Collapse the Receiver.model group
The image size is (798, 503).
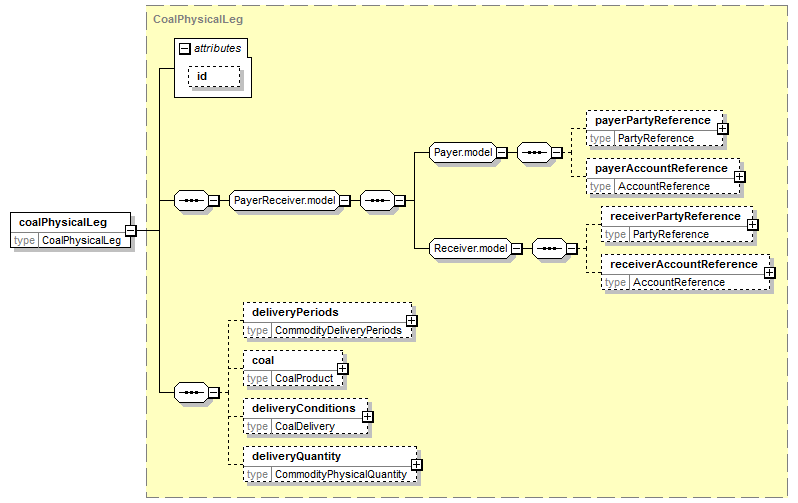[517, 248]
